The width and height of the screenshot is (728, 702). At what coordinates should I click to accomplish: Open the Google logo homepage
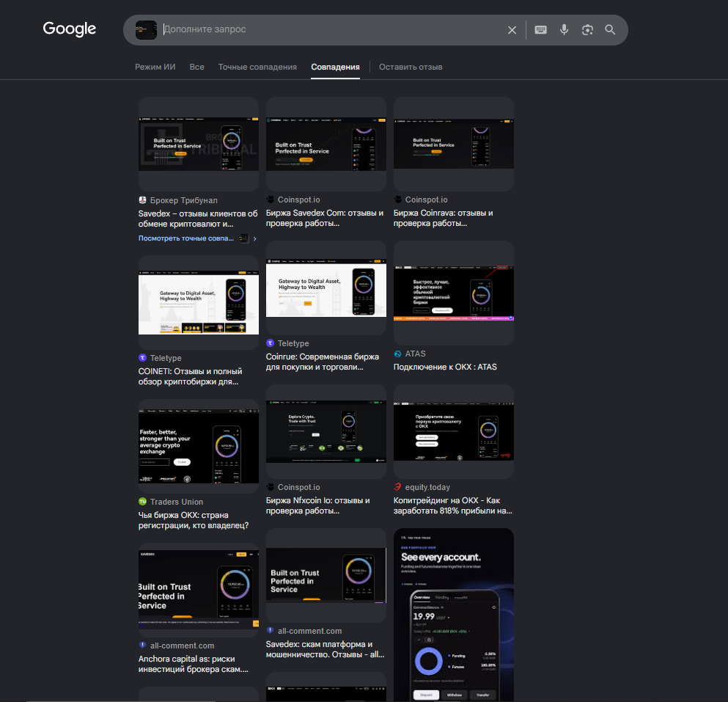pos(70,29)
